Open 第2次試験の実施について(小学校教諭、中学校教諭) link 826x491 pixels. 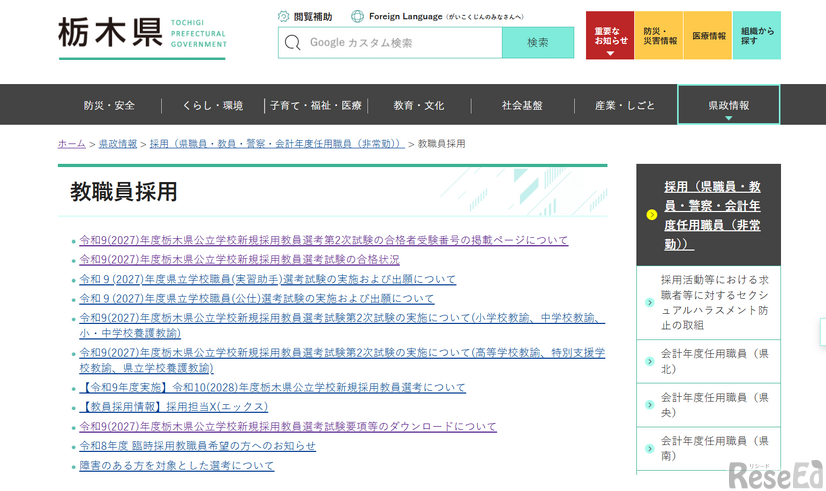[x=342, y=326]
